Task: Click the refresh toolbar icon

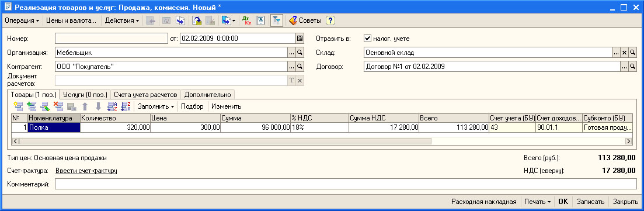Action: pyautogui.click(x=166, y=20)
